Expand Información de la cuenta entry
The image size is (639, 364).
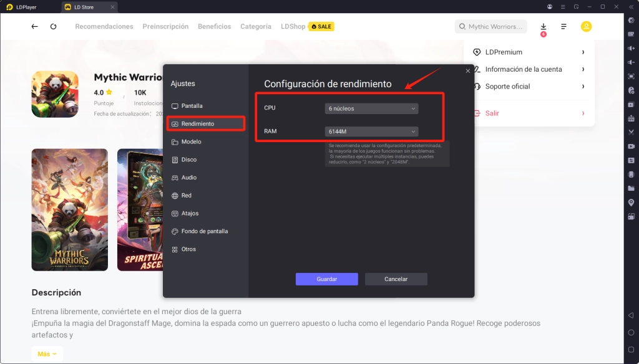pos(529,69)
